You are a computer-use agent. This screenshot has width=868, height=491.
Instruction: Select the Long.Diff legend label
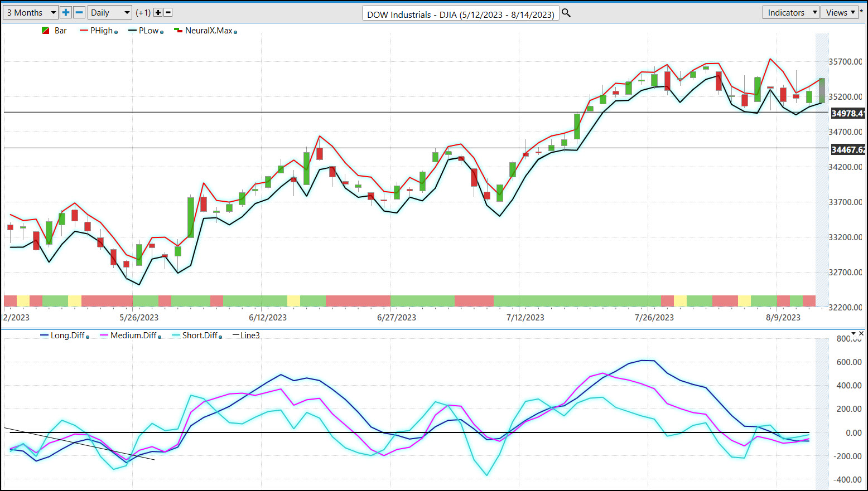point(67,336)
